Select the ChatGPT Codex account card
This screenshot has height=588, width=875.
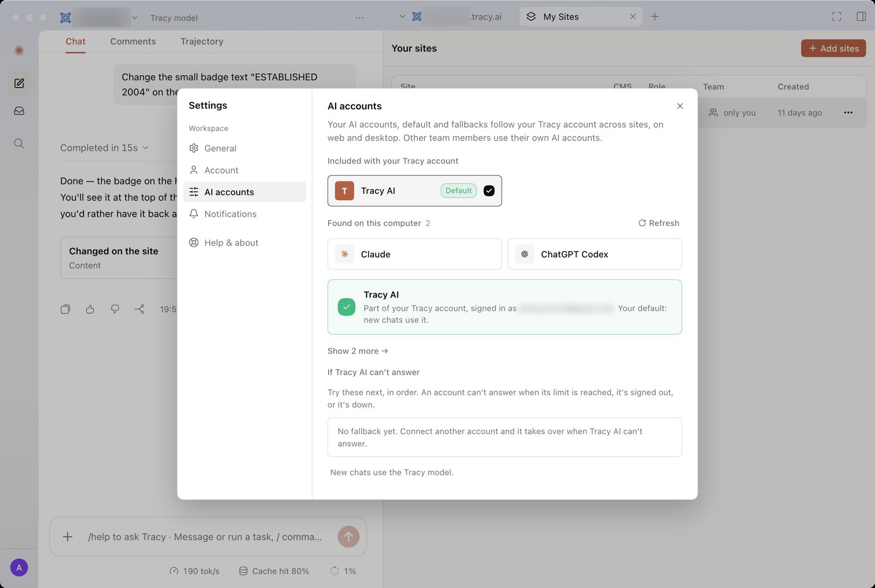point(594,254)
